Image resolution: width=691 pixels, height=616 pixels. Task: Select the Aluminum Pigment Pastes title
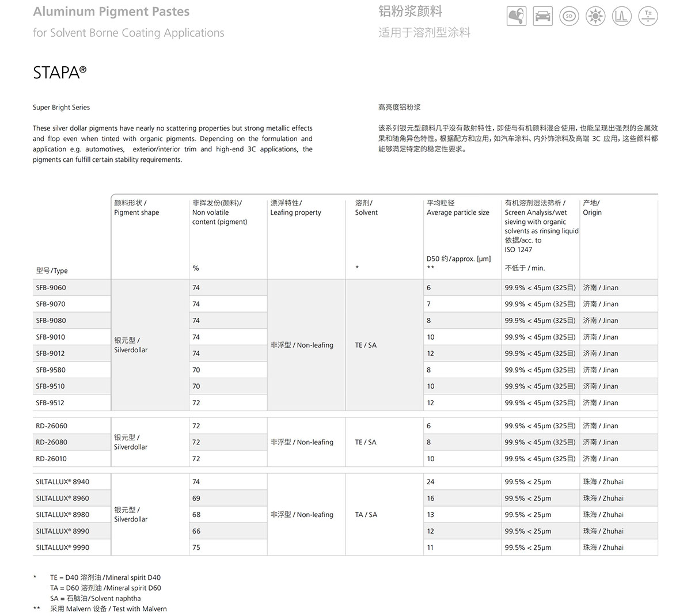tap(111, 12)
